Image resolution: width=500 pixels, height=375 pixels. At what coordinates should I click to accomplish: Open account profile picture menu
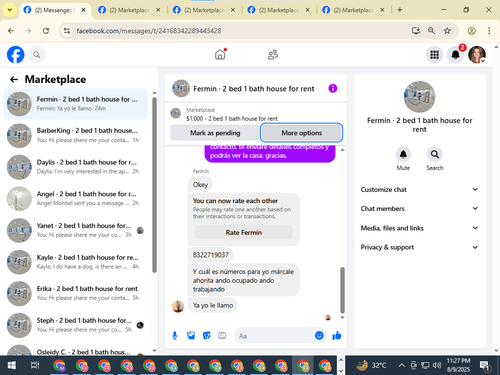(x=477, y=55)
